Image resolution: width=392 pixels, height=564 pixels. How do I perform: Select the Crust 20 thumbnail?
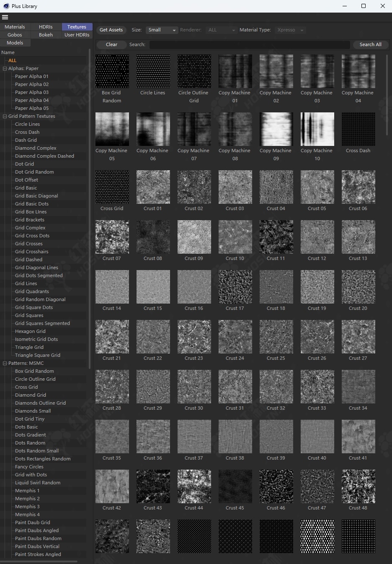tap(358, 287)
